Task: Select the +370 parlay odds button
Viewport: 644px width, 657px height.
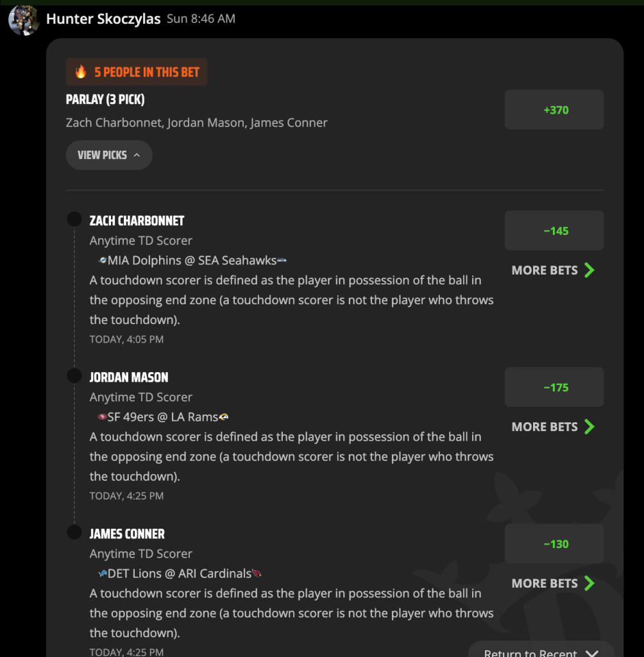Action: coord(554,110)
